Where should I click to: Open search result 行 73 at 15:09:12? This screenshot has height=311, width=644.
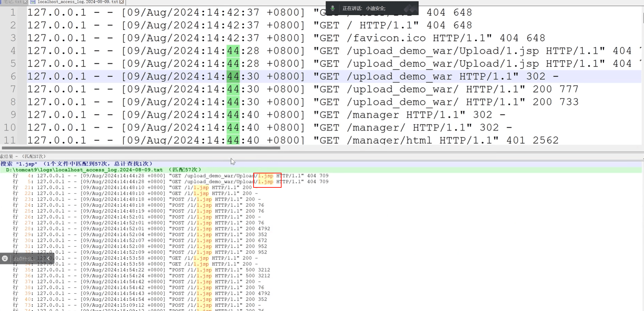(x=137, y=305)
